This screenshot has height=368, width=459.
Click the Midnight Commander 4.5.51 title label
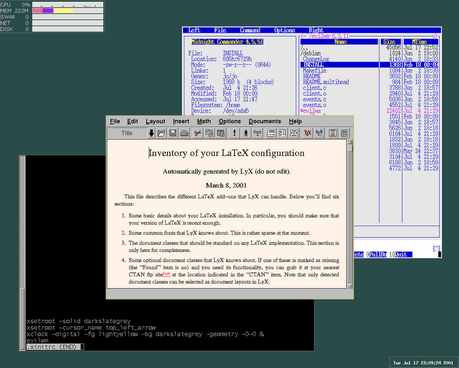(x=227, y=42)
